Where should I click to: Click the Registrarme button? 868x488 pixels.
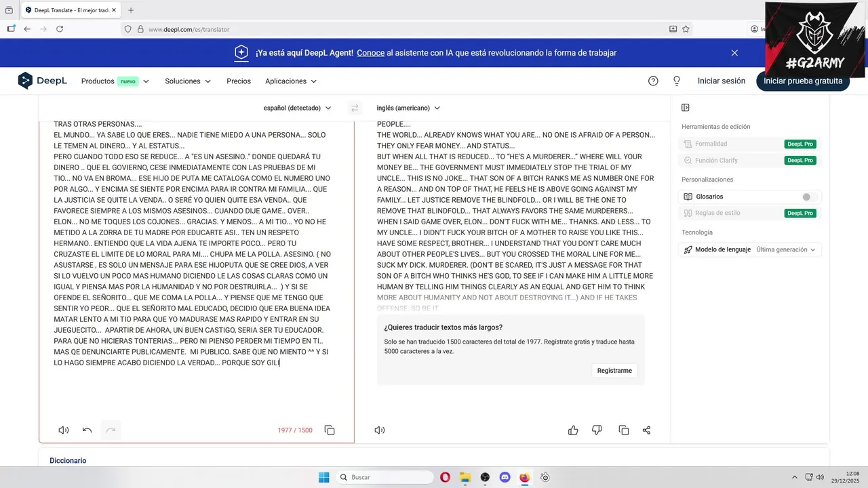(x=614, y=371)
